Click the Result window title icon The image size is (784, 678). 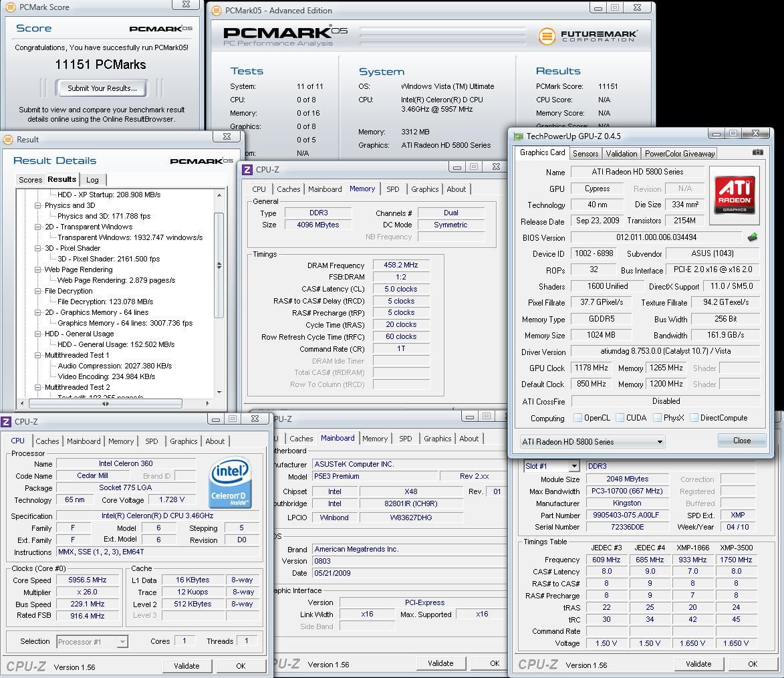click(9, 140)
